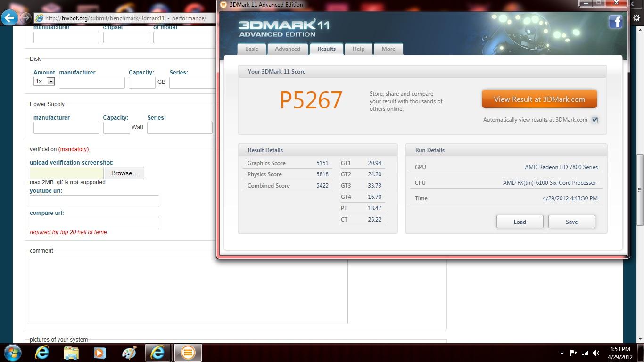Open the Windows Start menu

pos(13,353)
